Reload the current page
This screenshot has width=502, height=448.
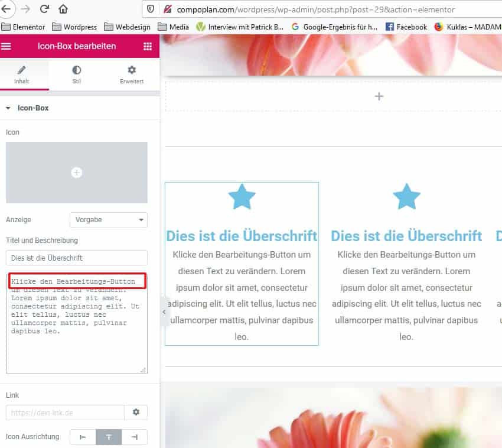pos(44,9)
